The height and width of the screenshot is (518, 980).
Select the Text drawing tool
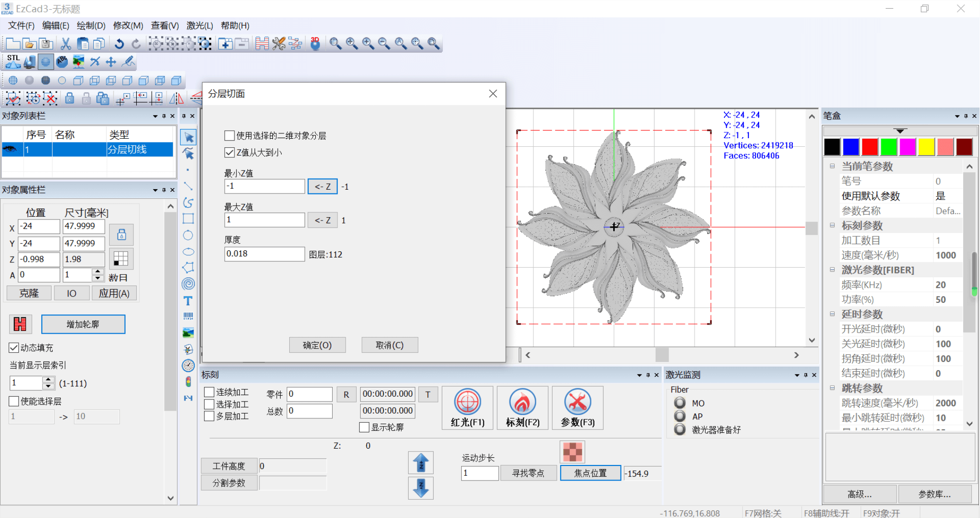188,301
